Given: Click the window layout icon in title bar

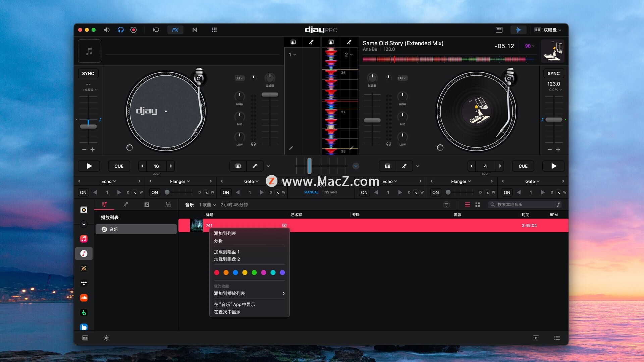Looking at the screenshot, I should pos(499,30).
